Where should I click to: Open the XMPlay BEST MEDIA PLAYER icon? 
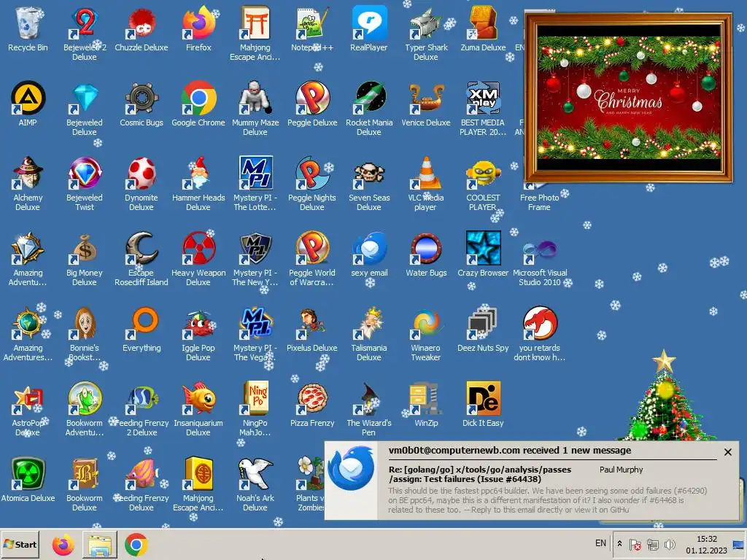(x=483, y=108)
